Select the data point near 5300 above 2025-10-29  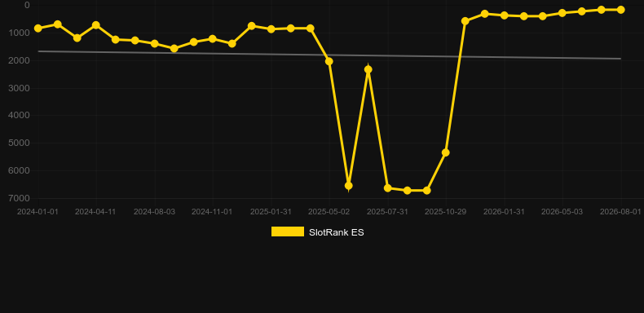click(x=446, y=152)
